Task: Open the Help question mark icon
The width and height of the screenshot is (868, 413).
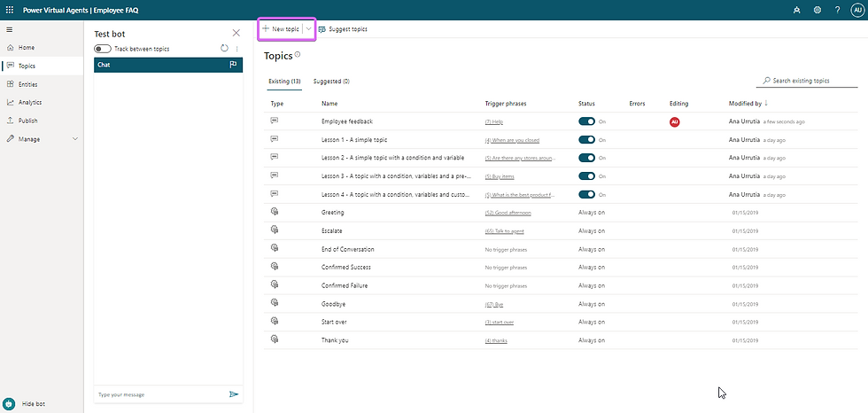Action: (x=838, y=10)
